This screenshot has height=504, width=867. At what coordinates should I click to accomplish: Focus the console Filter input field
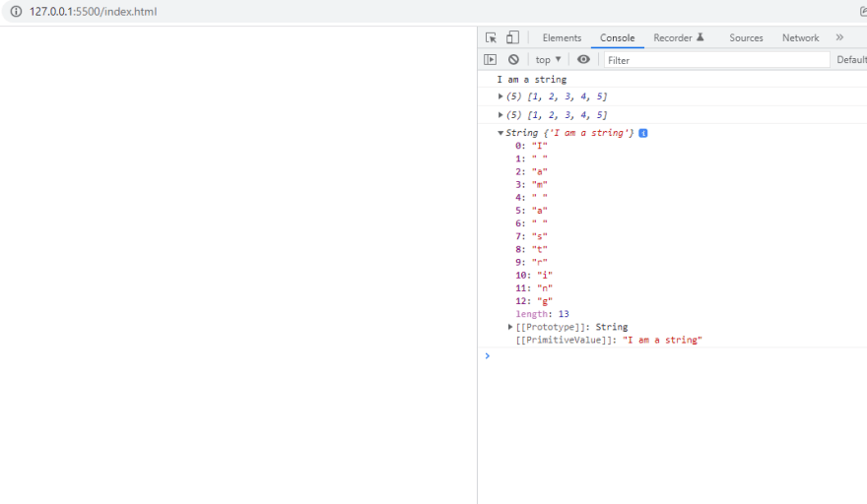(716, 60)
